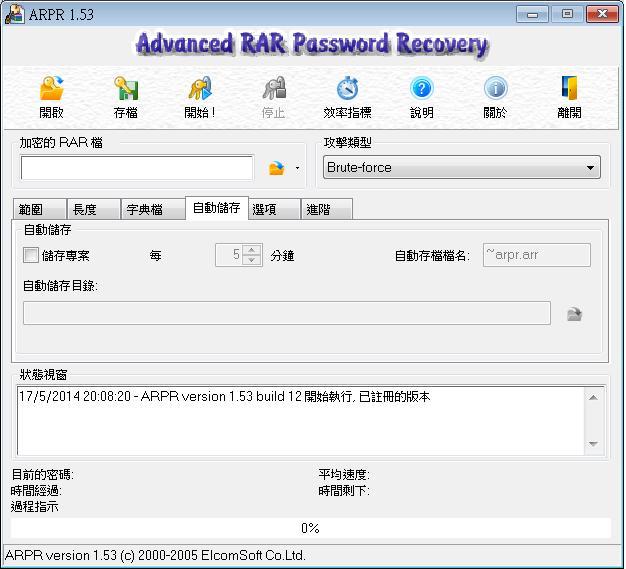Click the minutes value field showing 5
The width and height of the screenshot is (626, 569).
pos(230,255)
